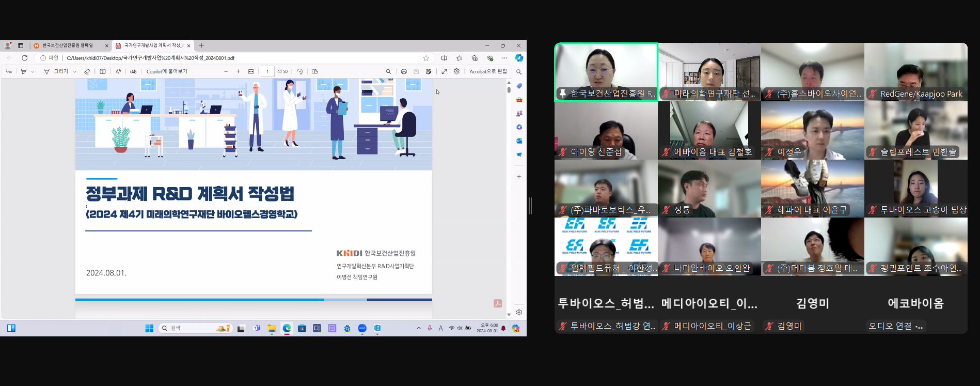
Task: Open the PDF table of contents icon
Action: 9,71
